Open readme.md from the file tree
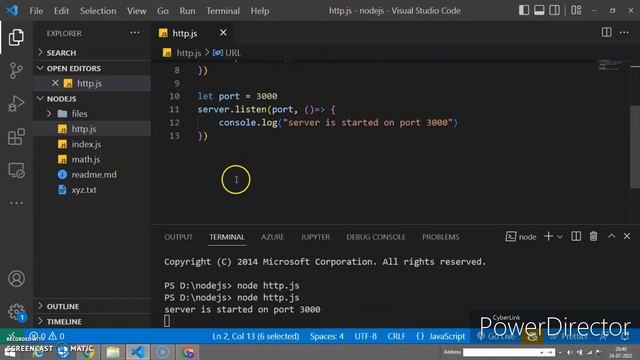 coord(92,174)
